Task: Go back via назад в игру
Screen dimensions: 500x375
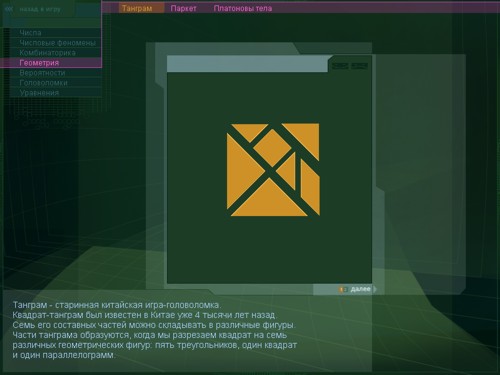Action: tap(40, 9)
